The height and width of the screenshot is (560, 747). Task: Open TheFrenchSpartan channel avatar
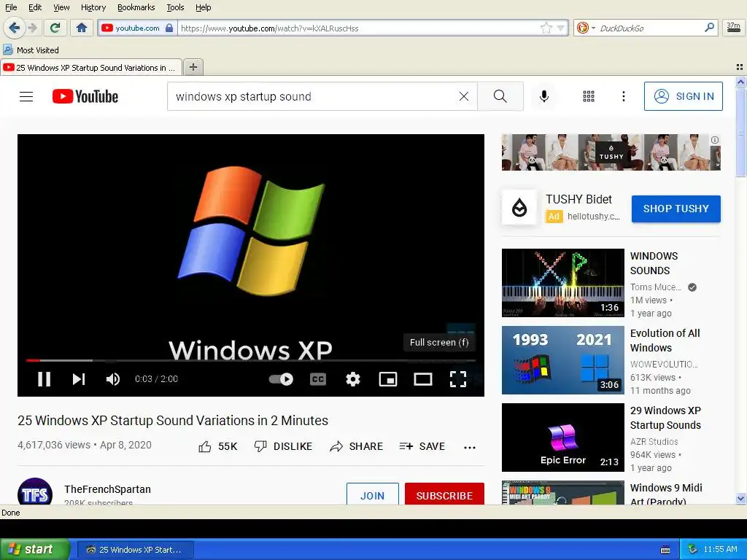pyautogui.click(x=35, y=492)
